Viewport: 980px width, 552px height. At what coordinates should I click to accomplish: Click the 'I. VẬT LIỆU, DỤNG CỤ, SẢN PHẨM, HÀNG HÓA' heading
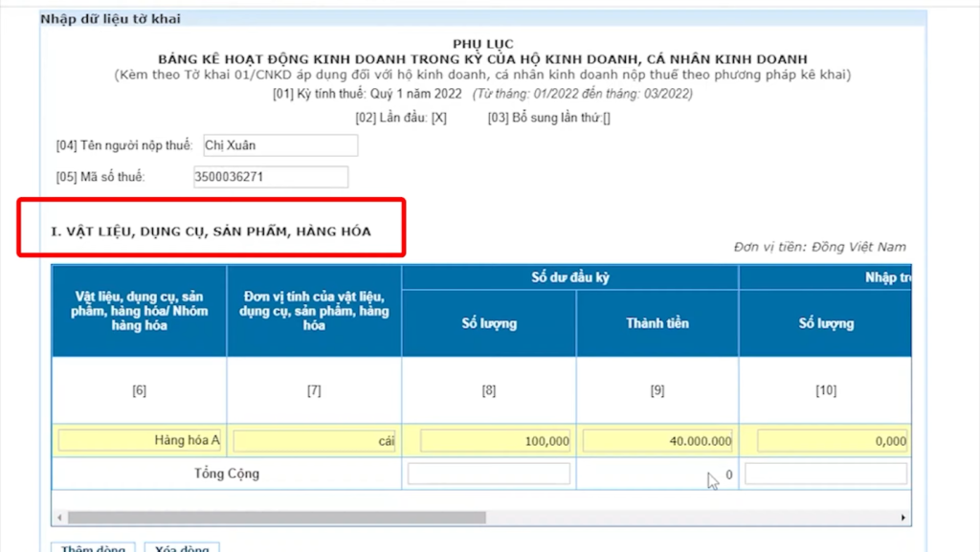(212, 232)
